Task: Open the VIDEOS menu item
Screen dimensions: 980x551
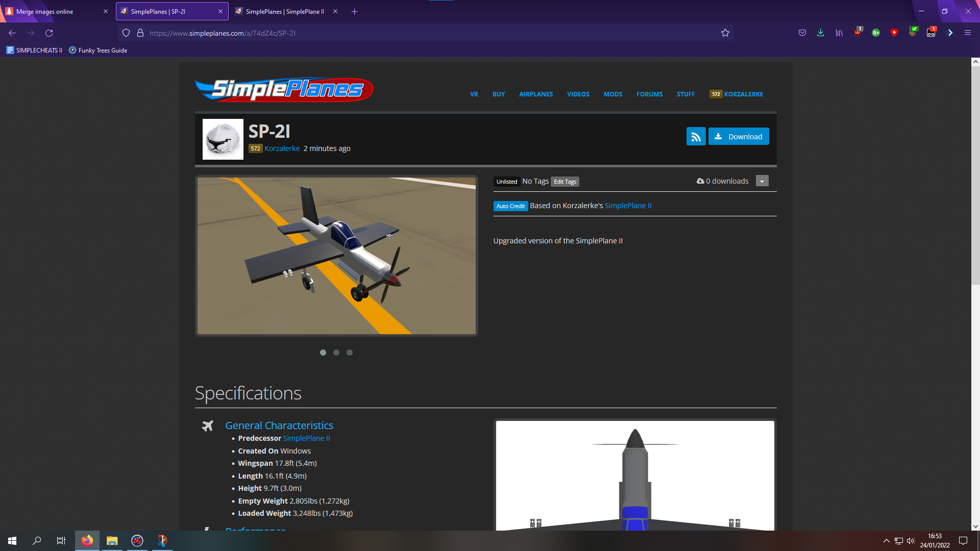Action: [578, 94]
